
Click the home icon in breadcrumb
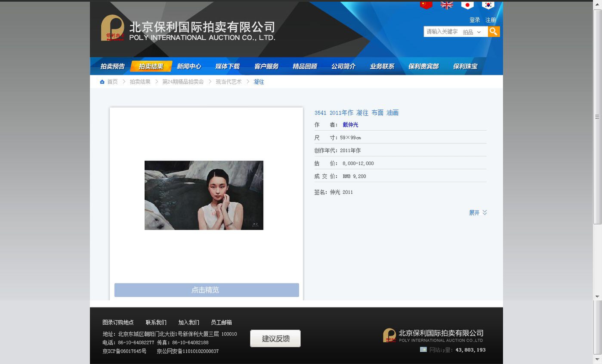point(102,82)
